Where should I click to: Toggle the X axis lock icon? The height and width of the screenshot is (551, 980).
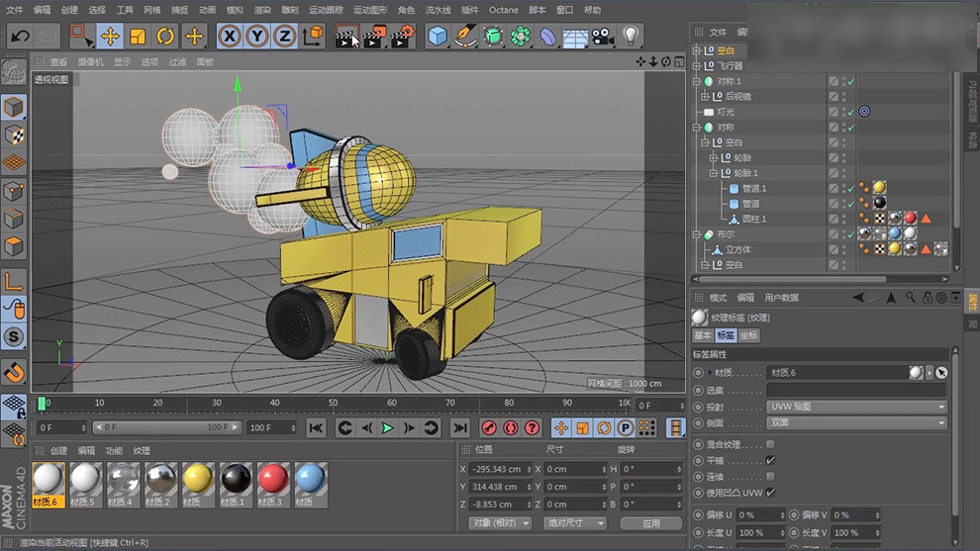click(x=230, y=37)
